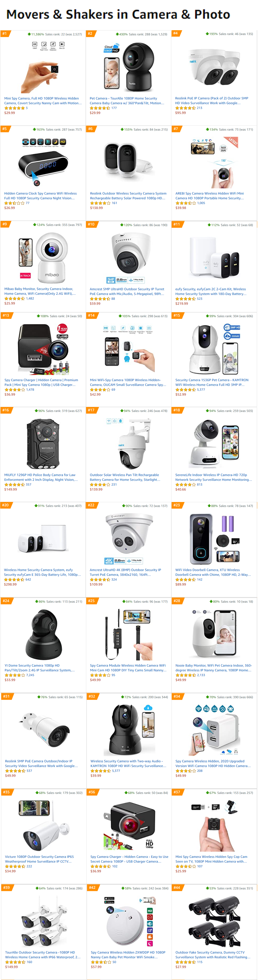Image resolution: width=258 pixels, height=980 pixels.
Task: Click the star rating of YI Dome Camera
Action: tap(14, 675)
